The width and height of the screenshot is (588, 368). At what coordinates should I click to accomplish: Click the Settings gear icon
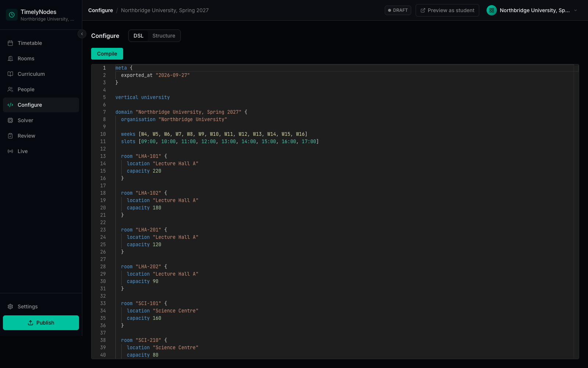click(x=10, y=307)
